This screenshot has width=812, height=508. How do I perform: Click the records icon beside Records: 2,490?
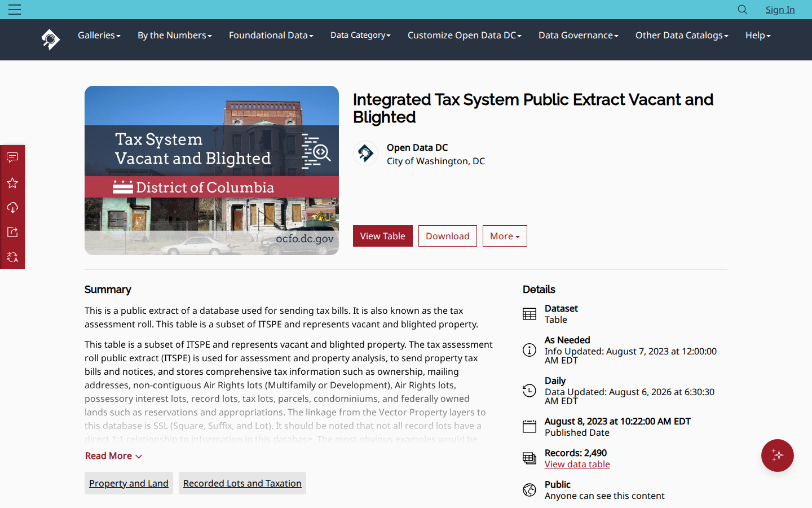(529, 458)
